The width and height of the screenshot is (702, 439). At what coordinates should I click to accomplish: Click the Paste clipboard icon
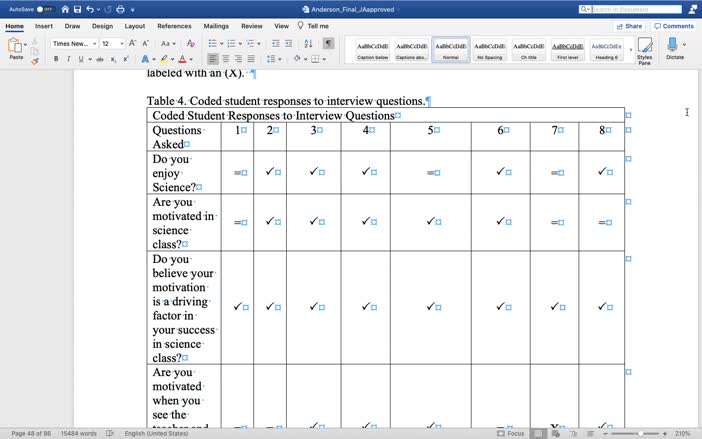pyautogui.click(x=16, y=47)
